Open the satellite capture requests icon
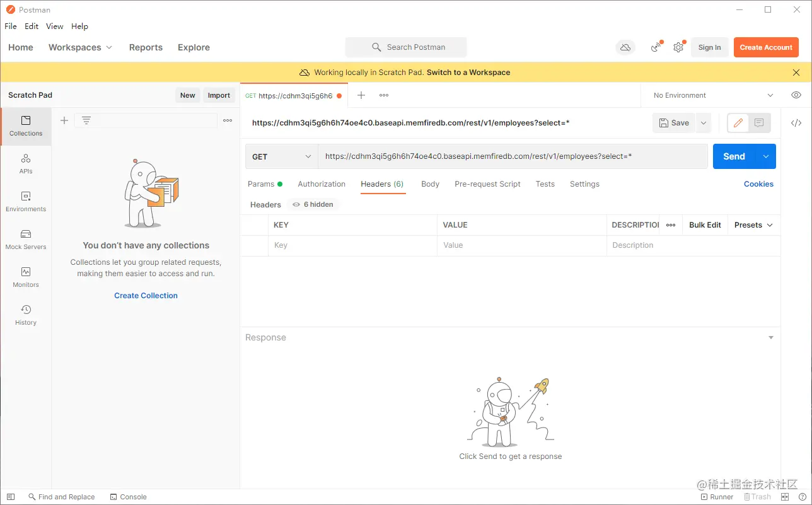 [x=656, y=47]
